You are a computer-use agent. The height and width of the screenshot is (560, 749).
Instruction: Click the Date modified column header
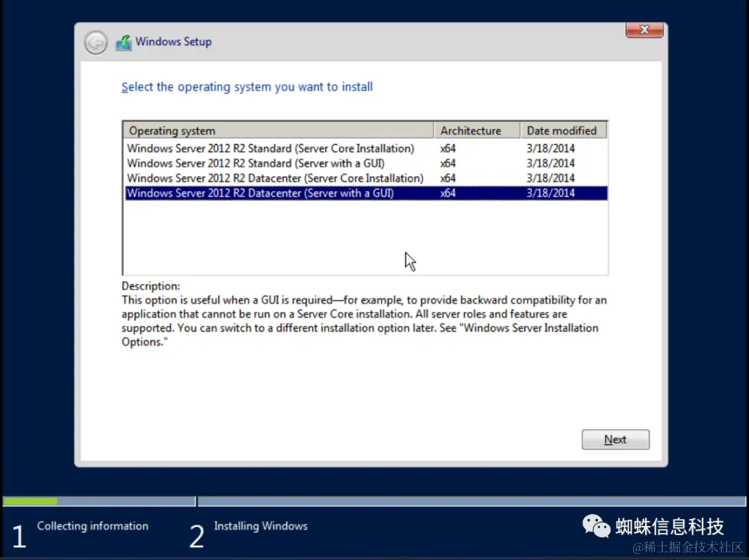coord(564,130)
